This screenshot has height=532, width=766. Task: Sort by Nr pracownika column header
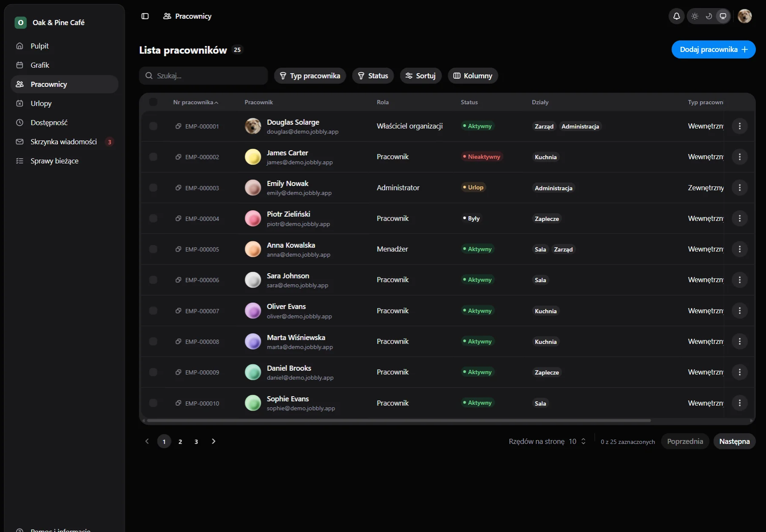pyautogui.click(x=196, y=102)
